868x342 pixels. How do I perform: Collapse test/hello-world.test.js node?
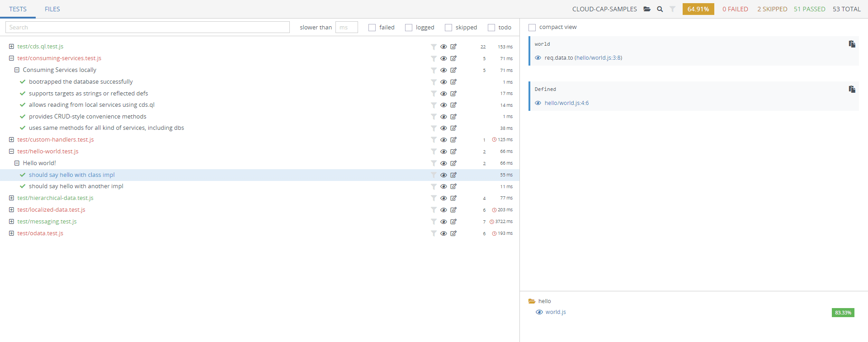(11, 151)
